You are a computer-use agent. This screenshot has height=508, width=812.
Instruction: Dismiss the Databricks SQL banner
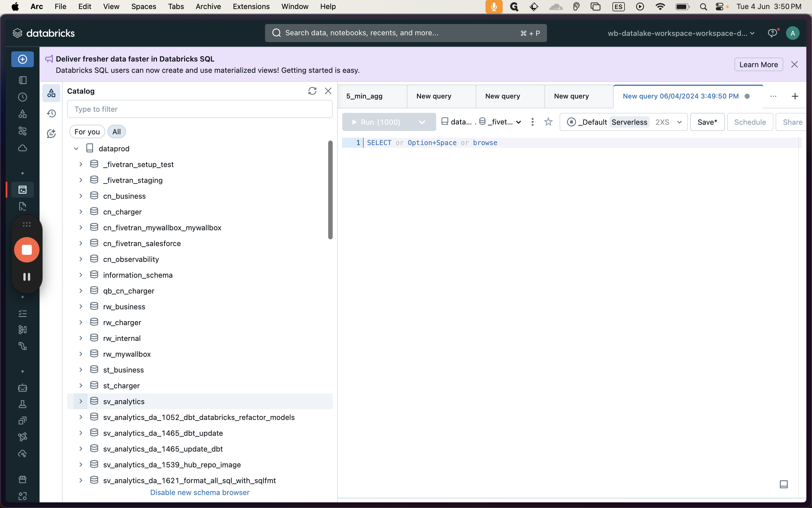[794, 65]
